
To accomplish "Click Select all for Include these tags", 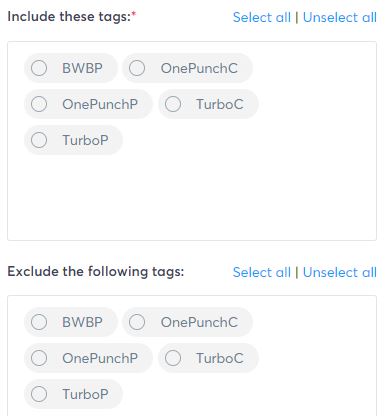I will (x=262, y=17).
